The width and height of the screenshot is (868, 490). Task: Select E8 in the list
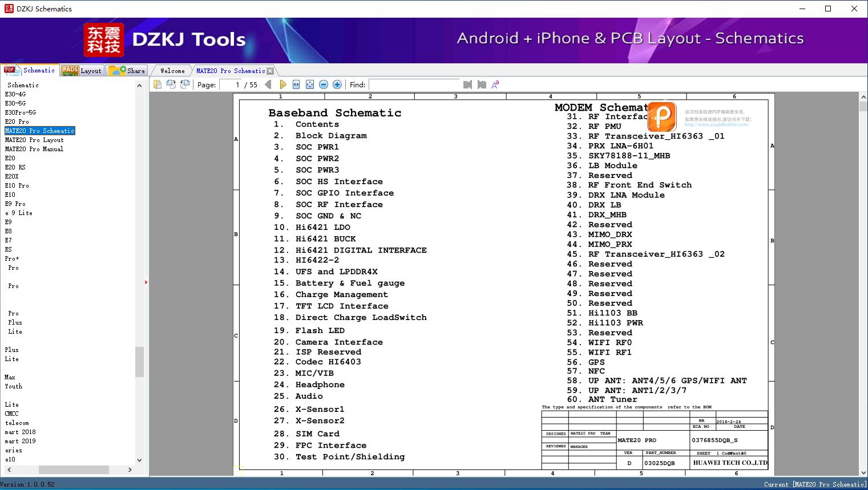click(9, 231)
